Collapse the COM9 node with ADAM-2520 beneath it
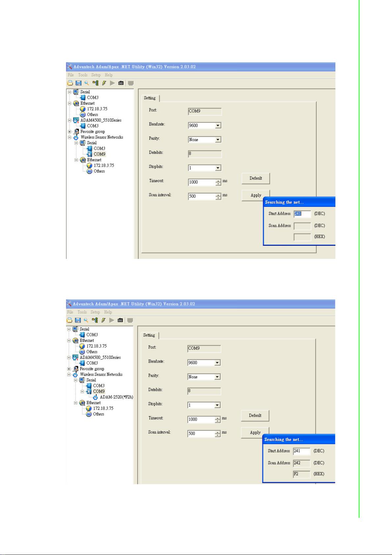 pos(82,392)
